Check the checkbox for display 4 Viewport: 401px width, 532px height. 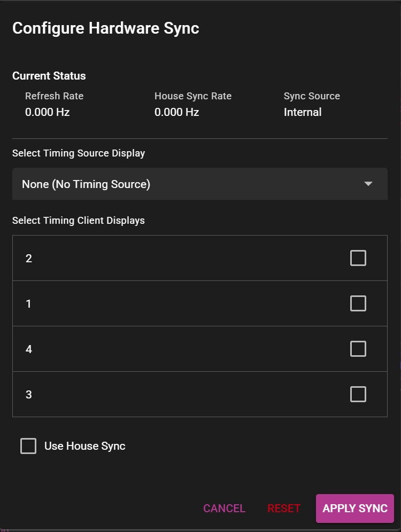click(x=358, y=348)
